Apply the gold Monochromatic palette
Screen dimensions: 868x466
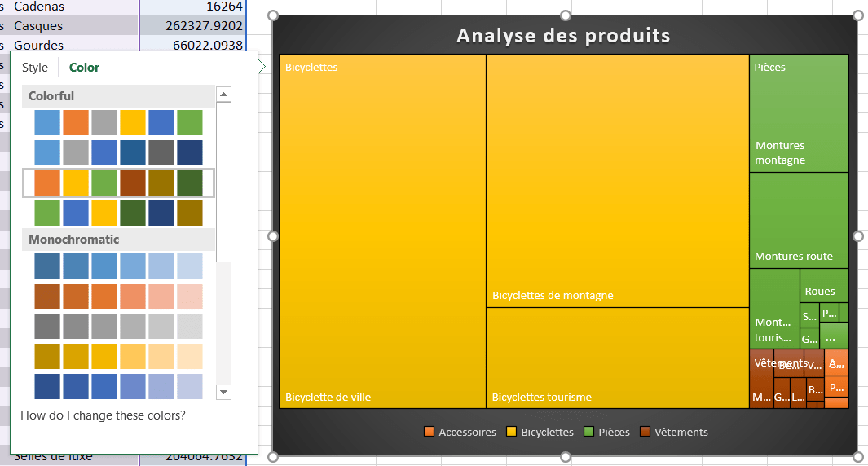(118, 356)
